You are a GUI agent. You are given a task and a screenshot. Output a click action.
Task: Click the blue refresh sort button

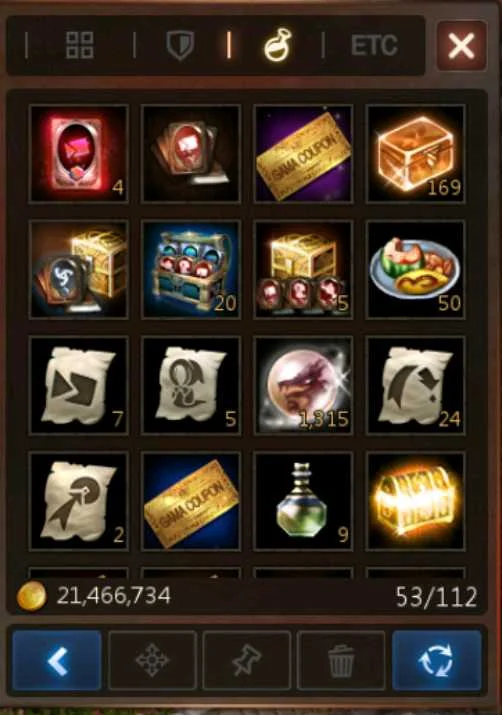pyautogui.click(x=437, y=660)
